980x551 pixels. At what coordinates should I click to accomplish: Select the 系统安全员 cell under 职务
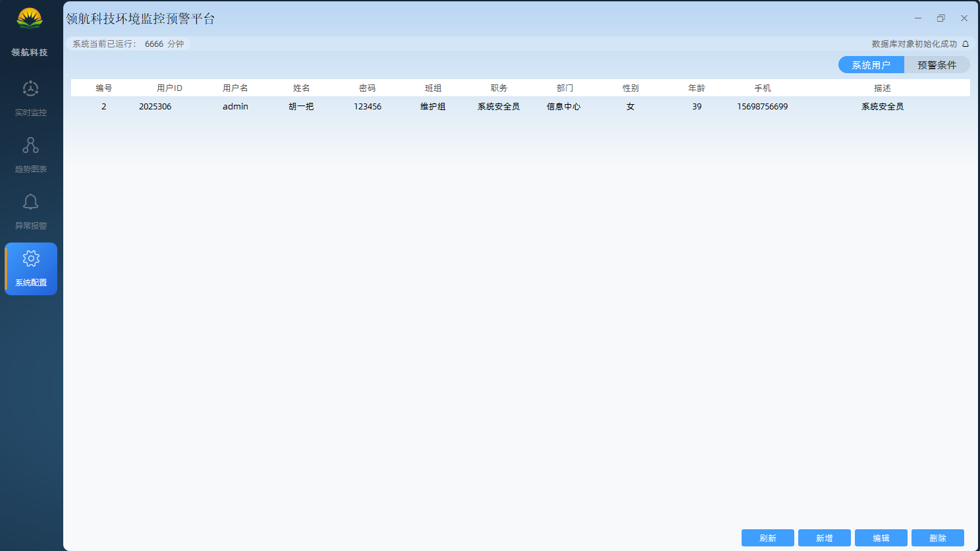(499, 106)
